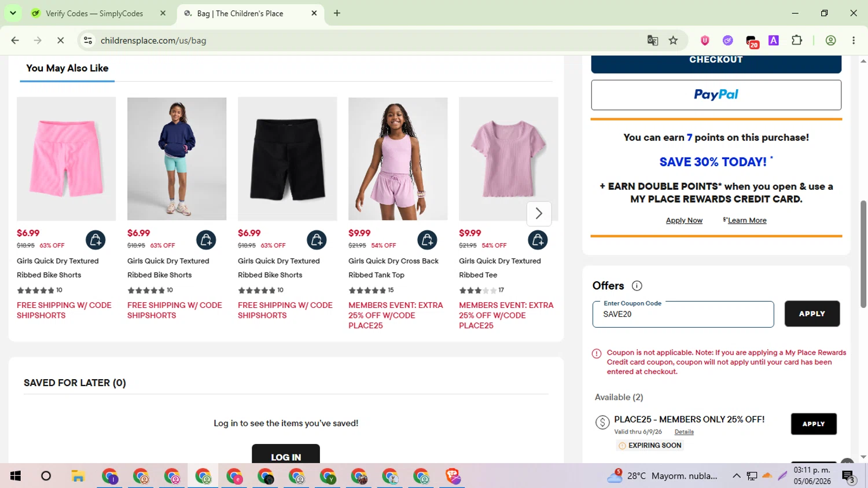The height and width of the screenshot is (488, 868).
Task: Open the translate page icon
Action: (653, 41)
